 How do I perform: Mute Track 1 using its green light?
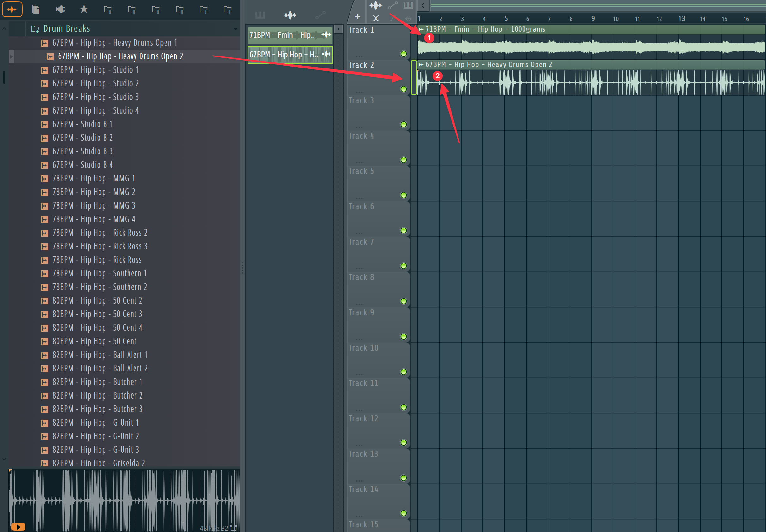(404, 54)
